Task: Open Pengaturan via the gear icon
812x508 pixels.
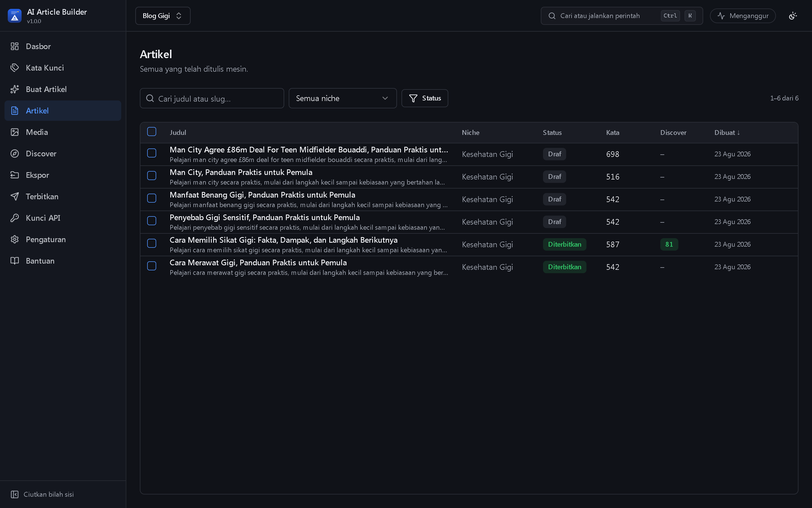Action: point(14,240)
